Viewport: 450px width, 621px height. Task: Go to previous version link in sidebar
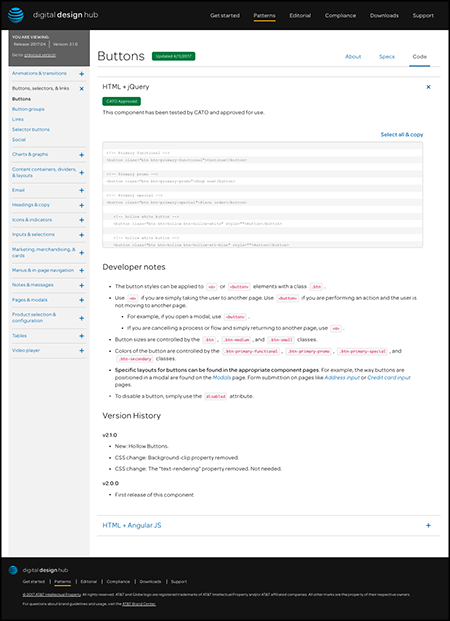[40, 55]
